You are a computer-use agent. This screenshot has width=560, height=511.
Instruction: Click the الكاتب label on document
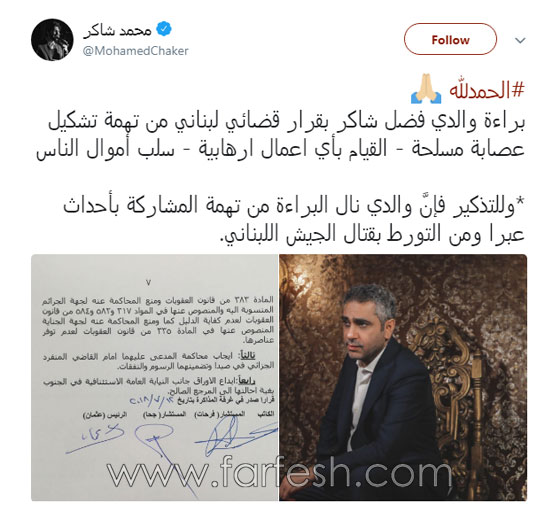click(266, 414)
